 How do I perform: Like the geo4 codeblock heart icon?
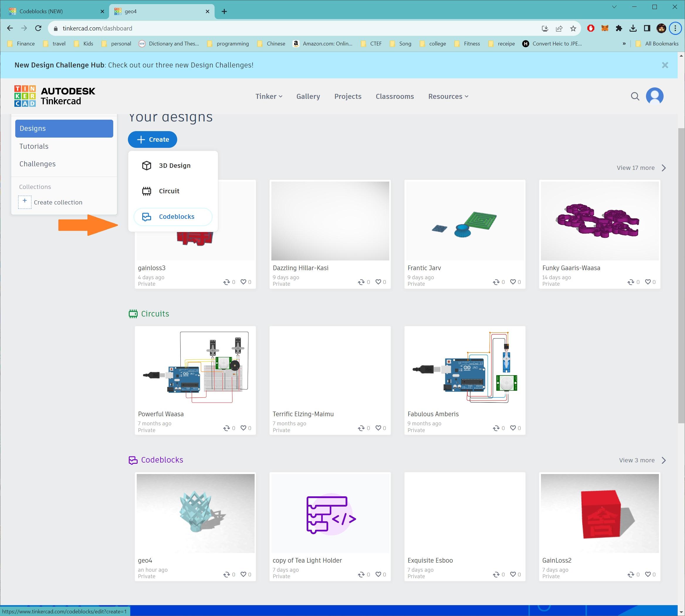tap(243, 574)
